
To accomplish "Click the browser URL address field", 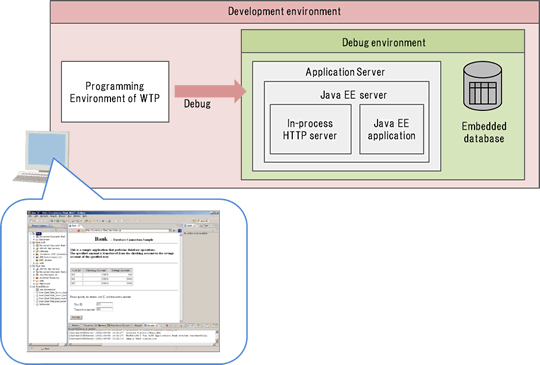I will point(127,230).
